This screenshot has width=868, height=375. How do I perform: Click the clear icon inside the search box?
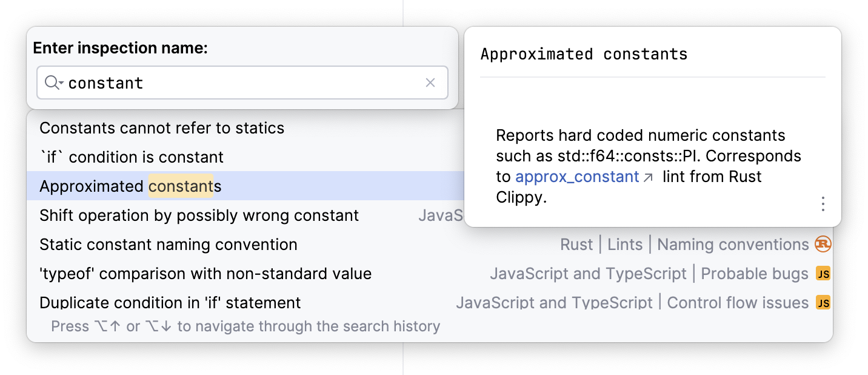[430, 83]
